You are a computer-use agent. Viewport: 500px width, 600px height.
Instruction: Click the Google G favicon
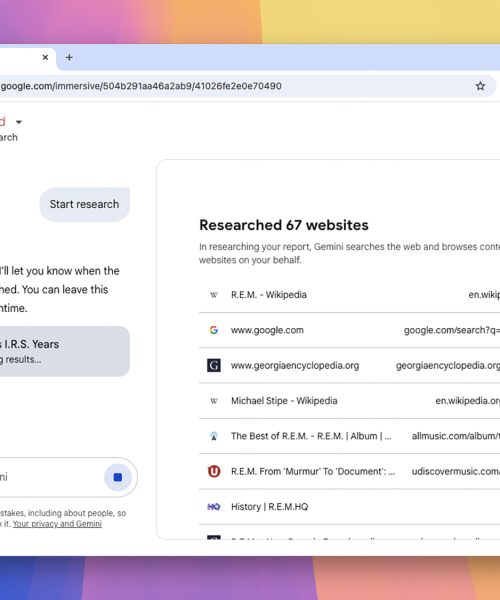[x=214, y=330]
